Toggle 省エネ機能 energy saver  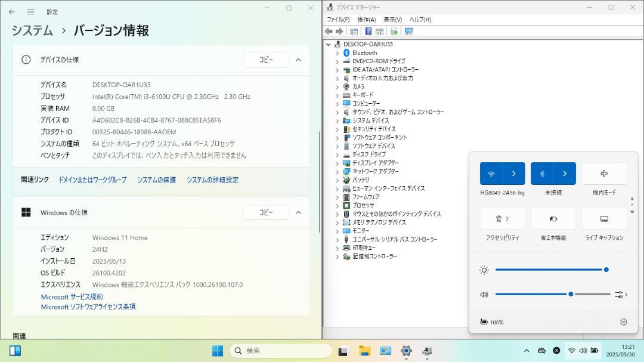(x=553, y=219)
